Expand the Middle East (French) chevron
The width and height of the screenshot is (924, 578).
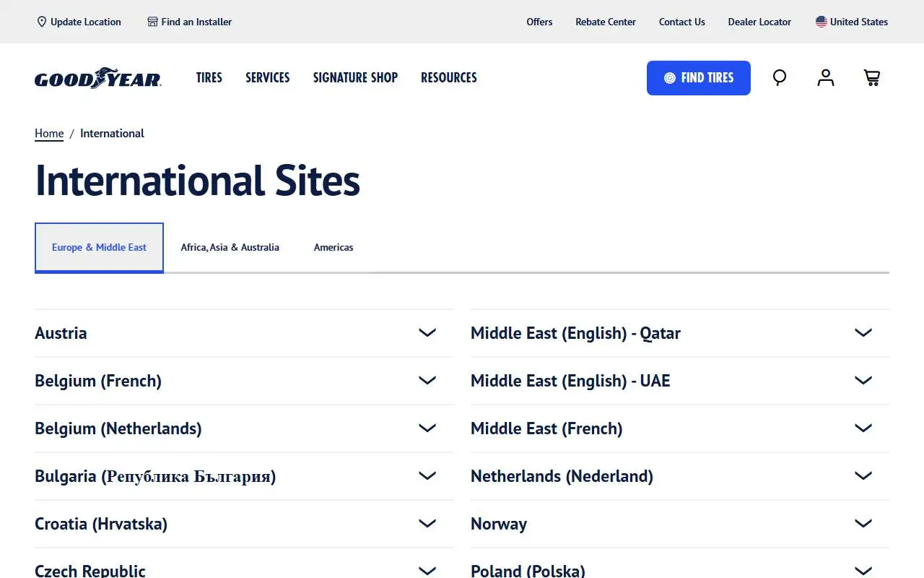pos(863,428)
